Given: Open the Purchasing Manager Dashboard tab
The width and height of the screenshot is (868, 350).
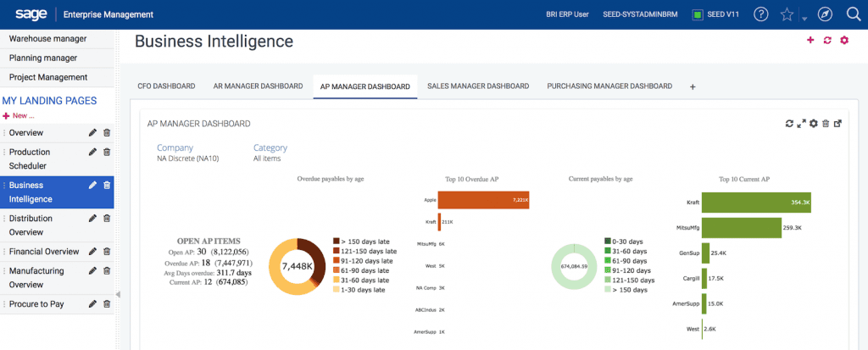Looking at the screenshot, I should 609,86.
